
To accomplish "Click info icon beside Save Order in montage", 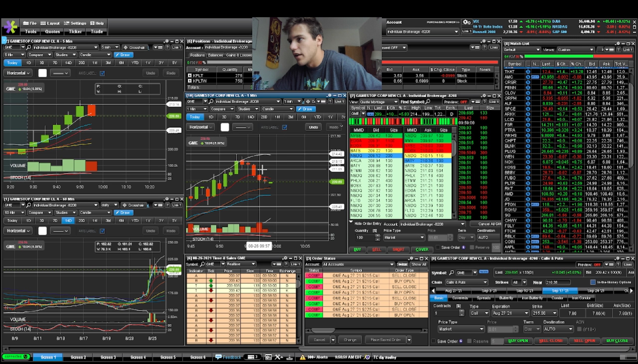I will [x=464, y=247].
